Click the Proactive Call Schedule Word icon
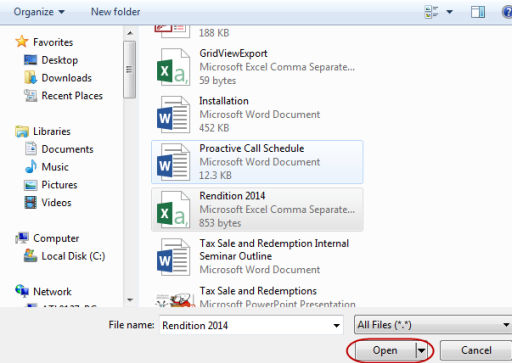This screenshot has width=512, height=363. tap(173, 162)
